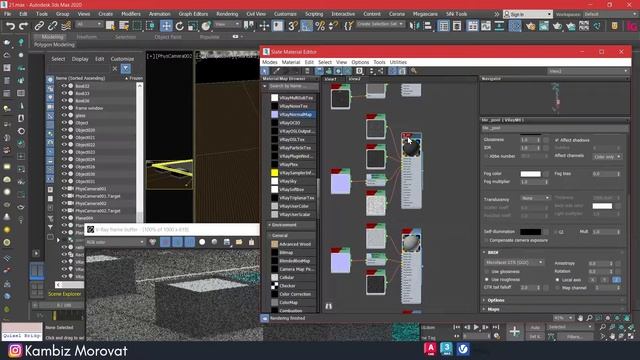Click the Self-illumination black swatch
640x360 pixels.
(x=530, y=232)
